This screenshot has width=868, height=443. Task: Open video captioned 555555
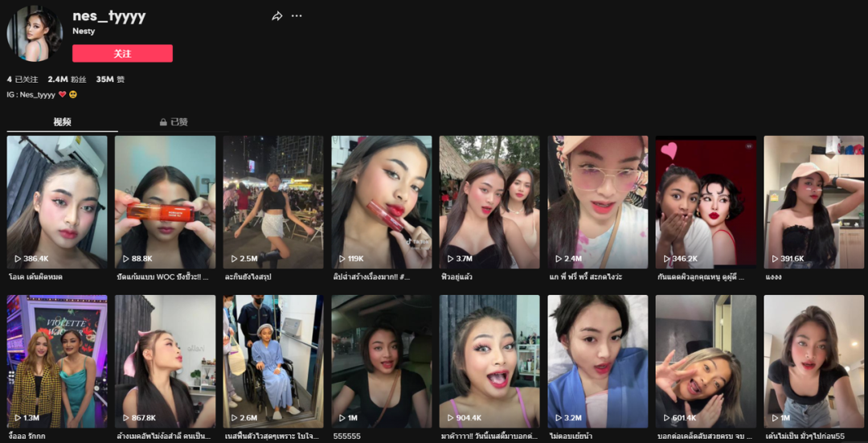[x=381, y=361]
